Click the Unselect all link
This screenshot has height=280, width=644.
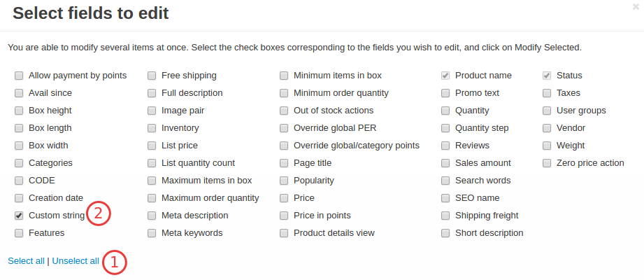click(76, 261)
